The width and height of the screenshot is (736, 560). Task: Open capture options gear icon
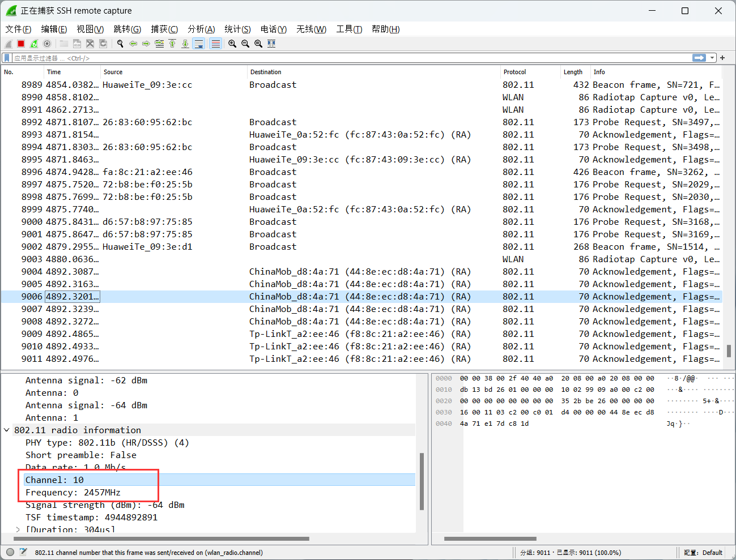point(47,44)
